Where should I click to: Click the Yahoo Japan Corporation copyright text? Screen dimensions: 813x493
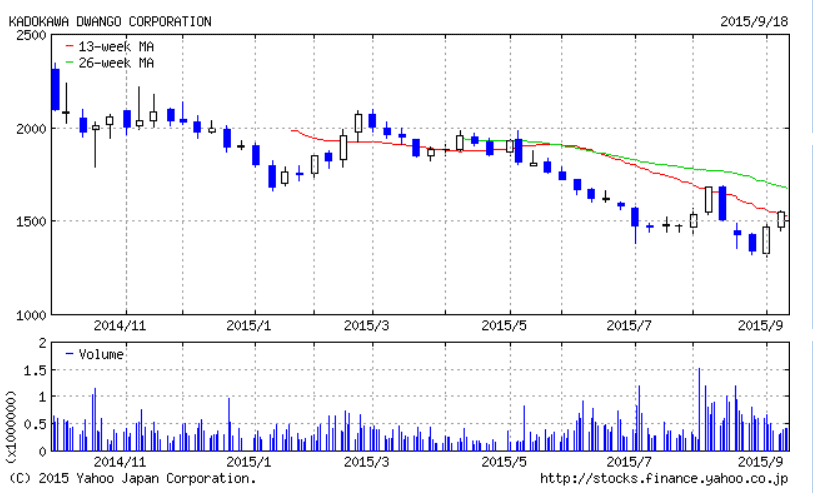(133, 478)
